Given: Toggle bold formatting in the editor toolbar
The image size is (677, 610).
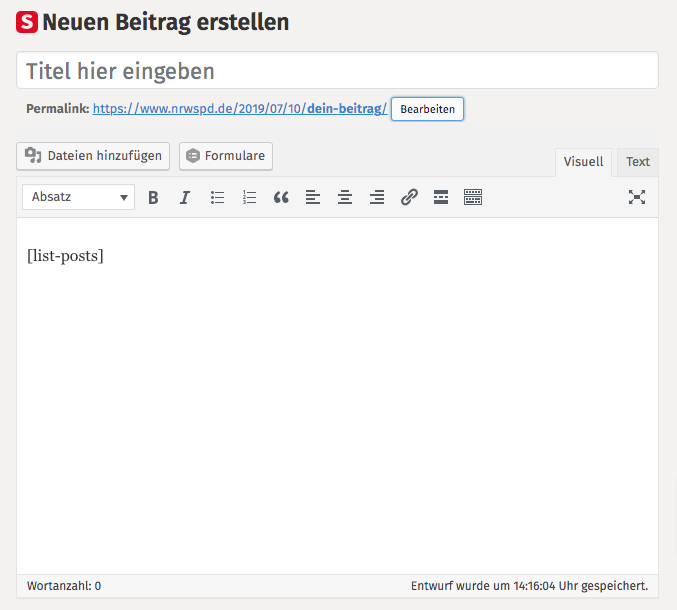Looking at the screenshot, I should pyautogui.click(x=153, y=197).
